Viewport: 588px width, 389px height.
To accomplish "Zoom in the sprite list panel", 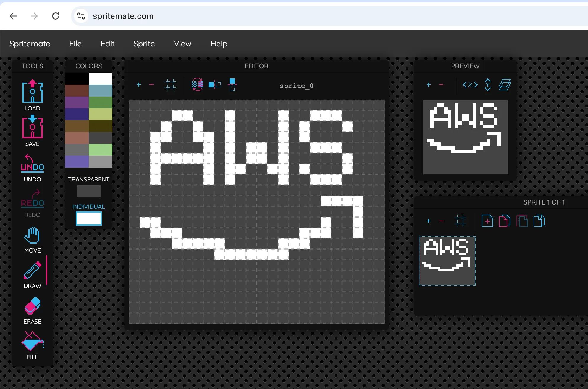I will 428,221.
